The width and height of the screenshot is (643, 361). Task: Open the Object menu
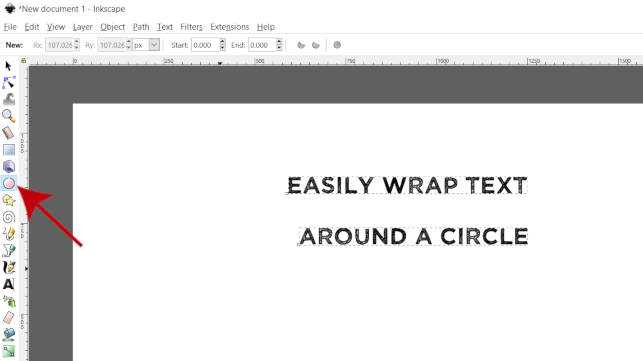click(112, 27)
